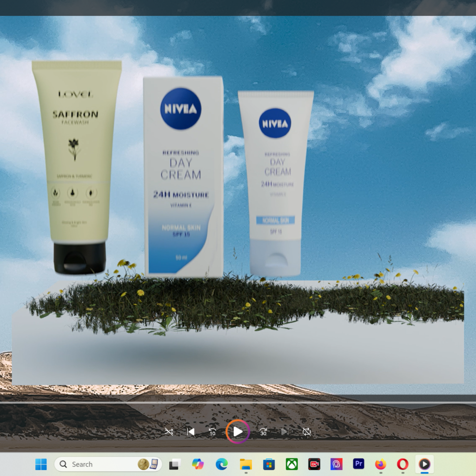Image resolution: width=476 pixels, height=476 pixels.
Task: Open File Explorer from the taskbar
Action: [x=245, y=464]
